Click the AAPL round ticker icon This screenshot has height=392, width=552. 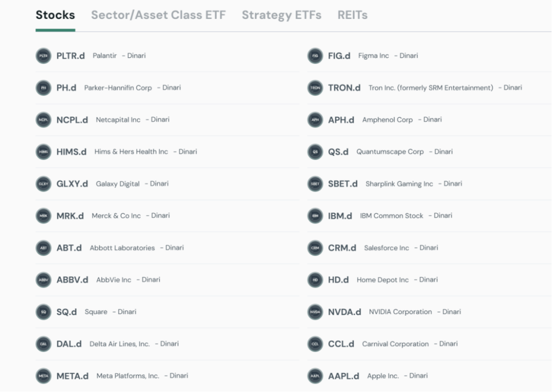[x=315, y=376]
